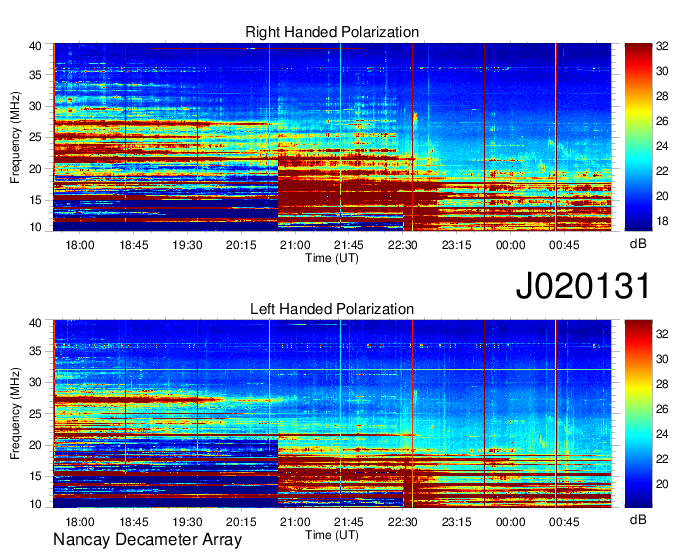Click the 18:00 tick label on the top plot
This screenshot has width=680, height=552.
[80, 245]
